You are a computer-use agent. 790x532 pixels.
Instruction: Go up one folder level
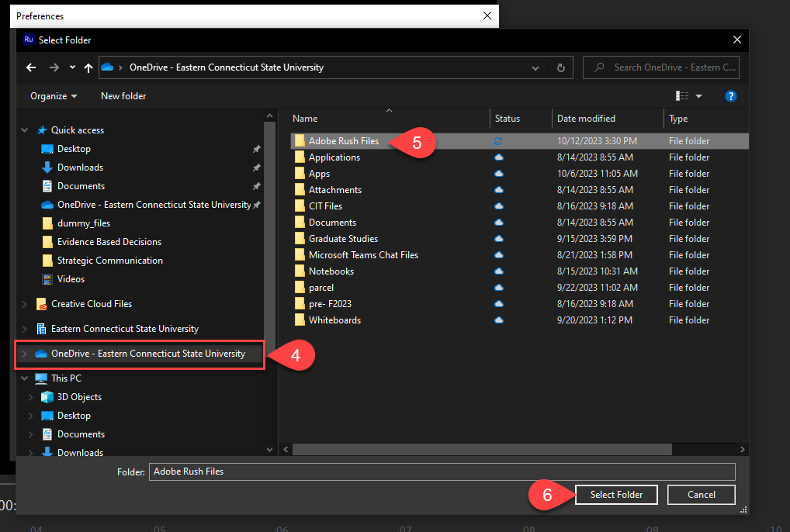(x=88, y=67)
